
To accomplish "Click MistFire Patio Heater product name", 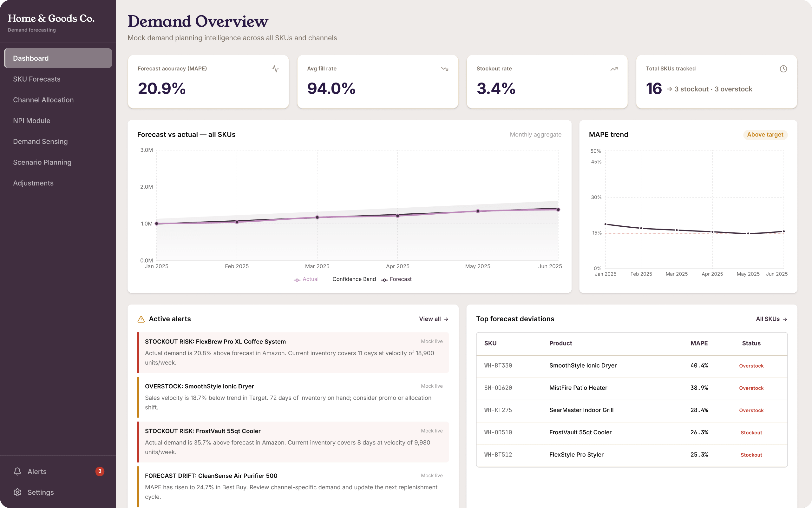I will (x=578, y=388).
